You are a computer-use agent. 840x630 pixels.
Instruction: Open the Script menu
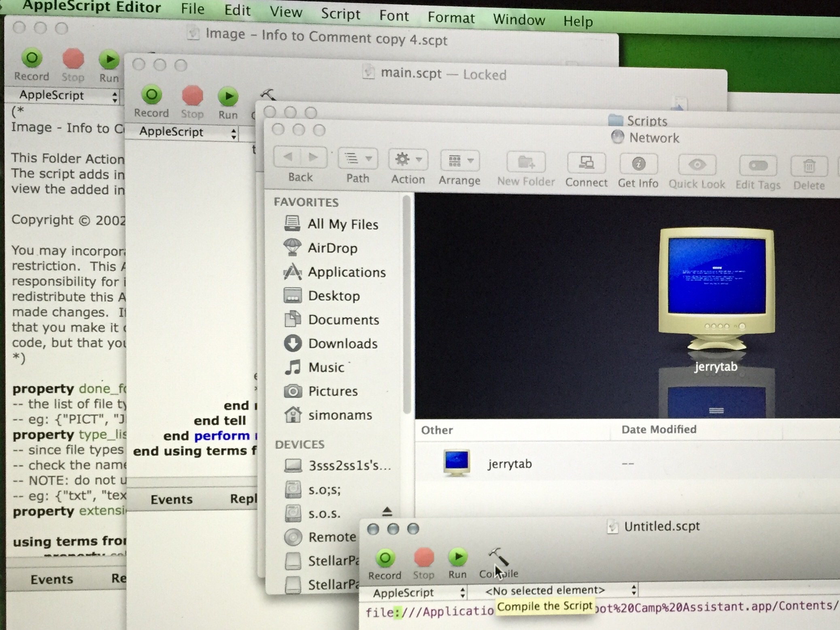340,14
